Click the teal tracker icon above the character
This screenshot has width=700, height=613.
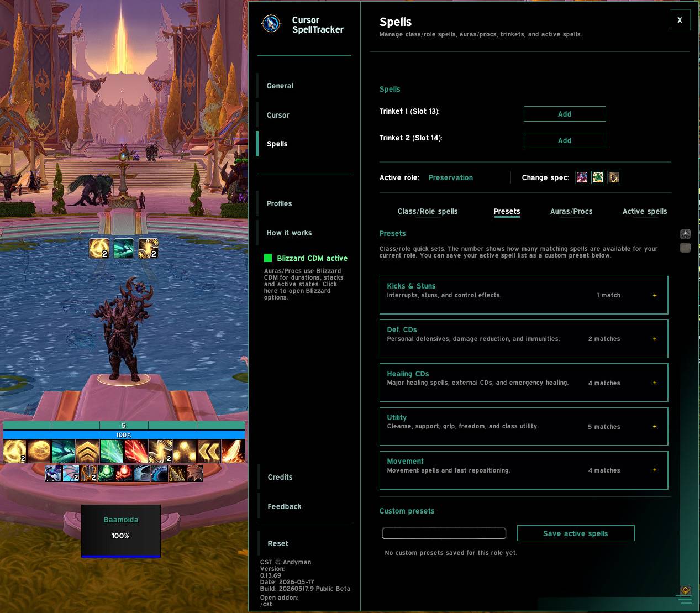(x=124, y=248)
